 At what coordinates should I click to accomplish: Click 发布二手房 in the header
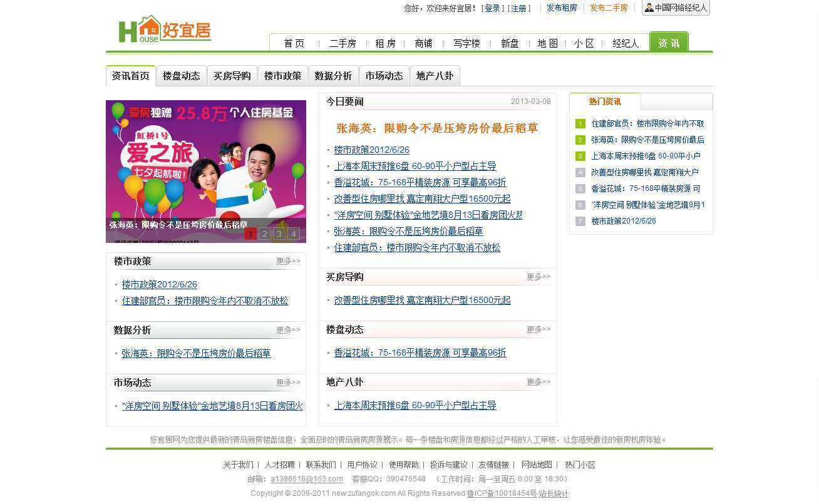[609, 8]
